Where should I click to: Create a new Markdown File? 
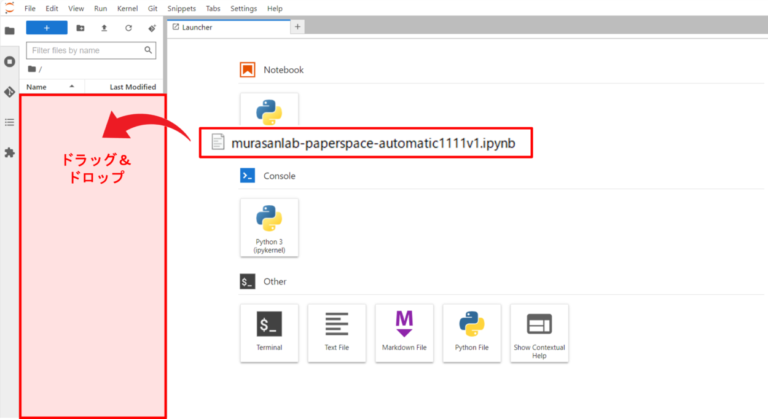coord(404,332)
